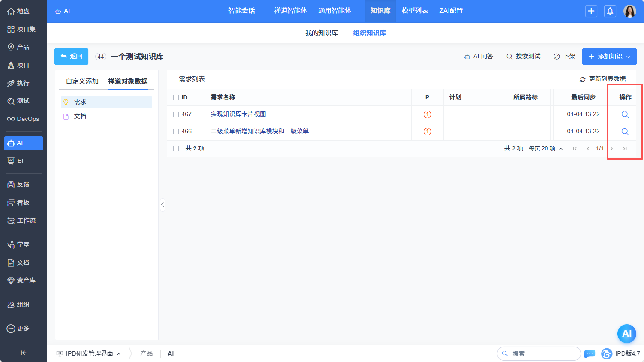Open the user avatar menu
Viewport: 644px width, 362px height.
pyautogui.click(x=629, y=11)
